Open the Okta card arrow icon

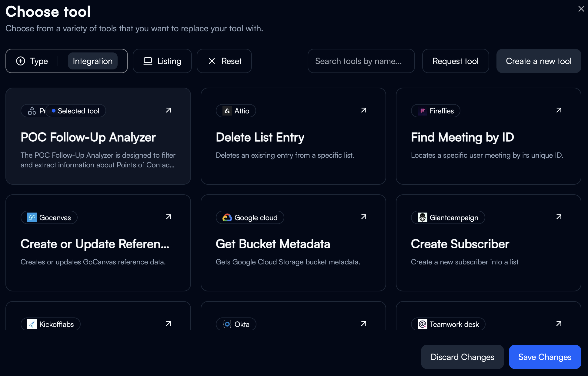coord(363,324)
